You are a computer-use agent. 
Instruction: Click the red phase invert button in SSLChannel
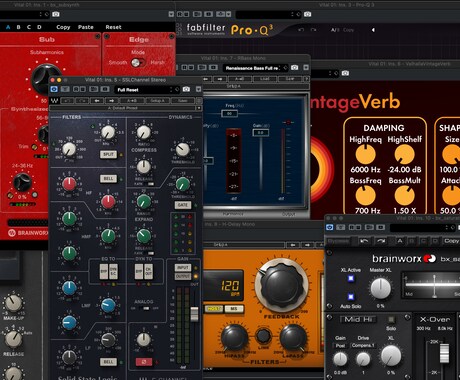(x=144, y=362)
